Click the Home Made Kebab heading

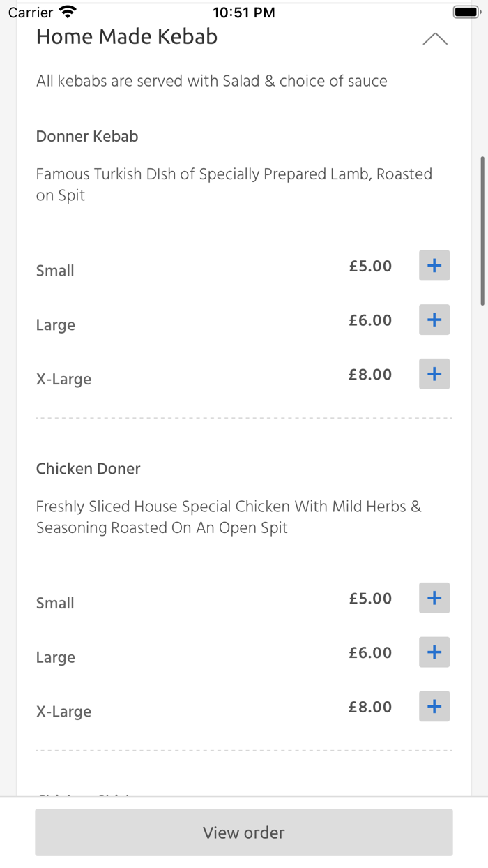click(x=127, y=36)
